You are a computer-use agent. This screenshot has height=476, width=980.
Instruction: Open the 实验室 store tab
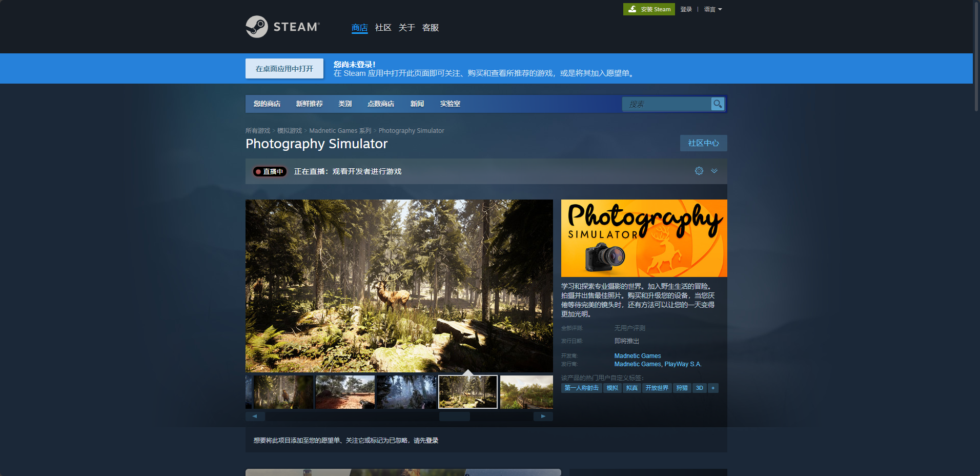point(450,104)
